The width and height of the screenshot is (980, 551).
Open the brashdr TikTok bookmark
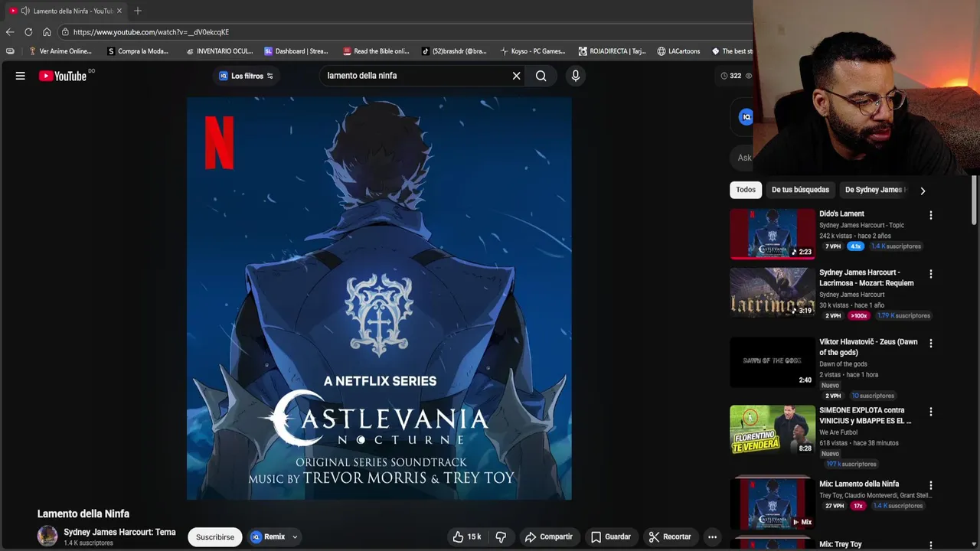(454, 51)
